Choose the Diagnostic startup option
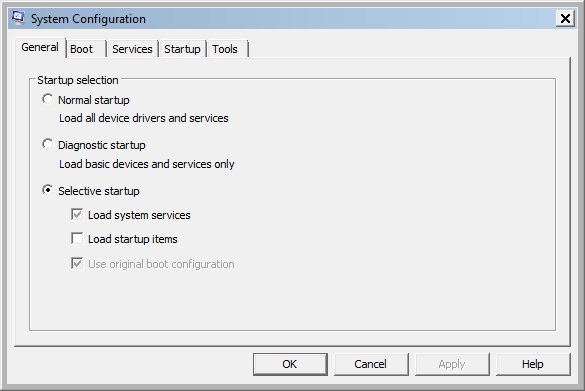Screen dimensions: 585x391 (x=47, y=144)
